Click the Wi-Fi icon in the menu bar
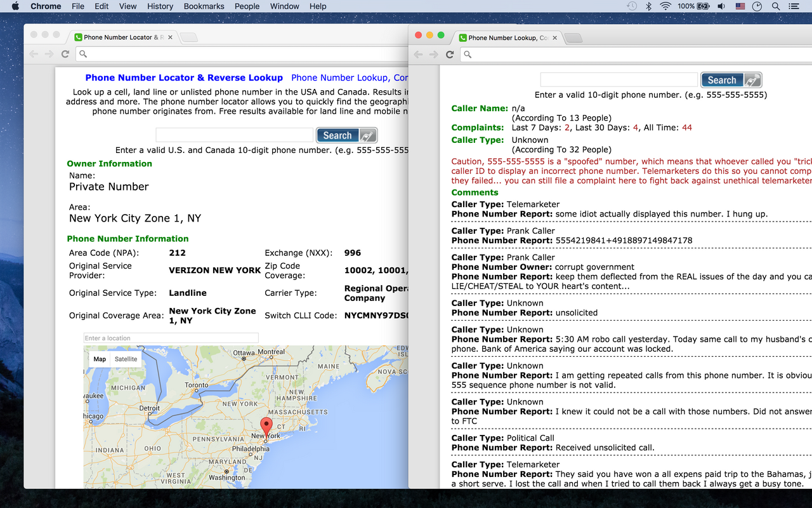812x508 pixels. 664,6
